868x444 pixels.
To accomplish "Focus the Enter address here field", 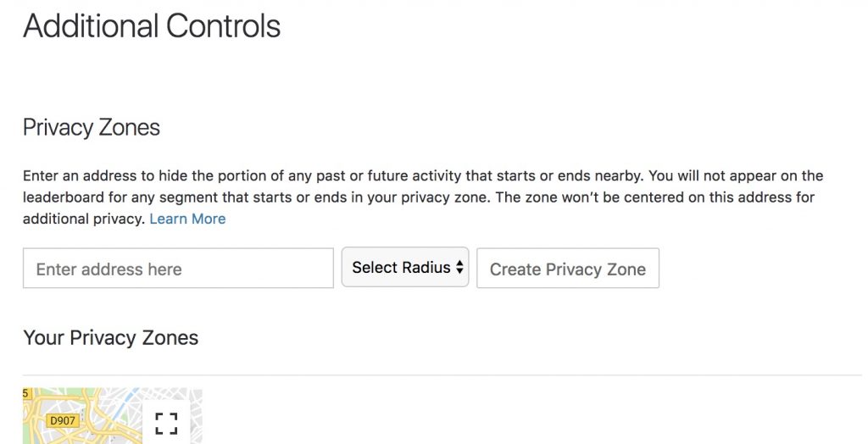I will 178,269.
